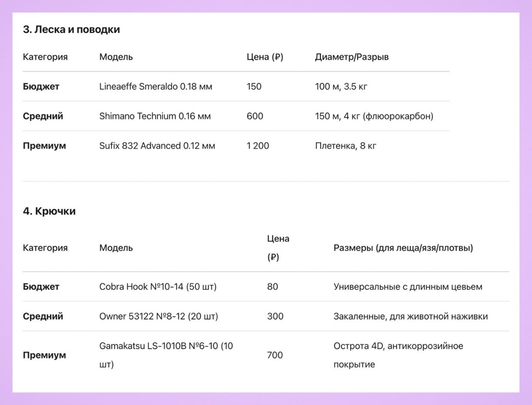
Task: Select the "Диаметр/Разрыв" column header
Action: click(352, 57)
